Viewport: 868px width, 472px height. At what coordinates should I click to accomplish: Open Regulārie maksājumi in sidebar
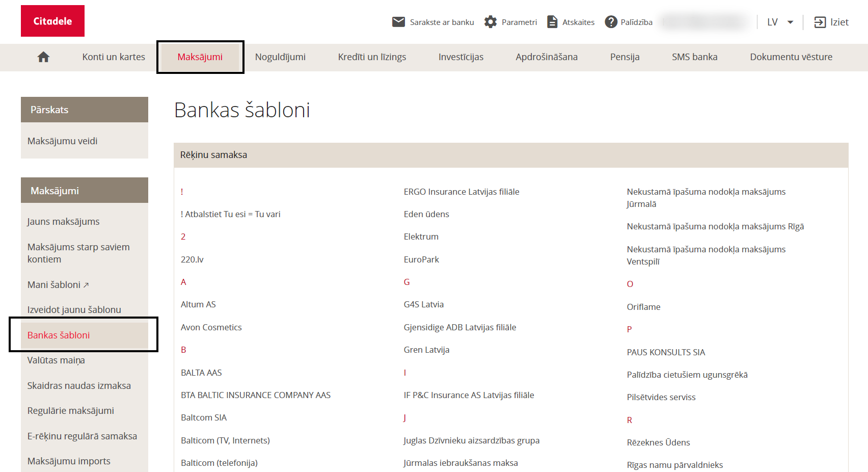70,411
